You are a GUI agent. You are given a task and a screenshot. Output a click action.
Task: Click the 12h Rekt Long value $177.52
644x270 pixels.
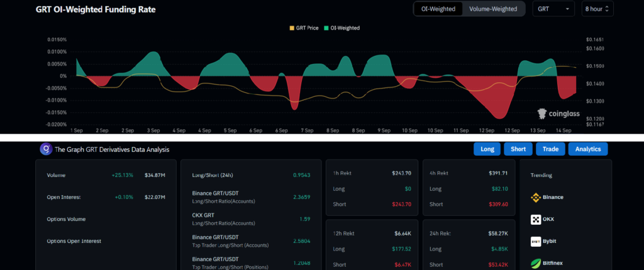pyautogui.click(x=402, y=249)
